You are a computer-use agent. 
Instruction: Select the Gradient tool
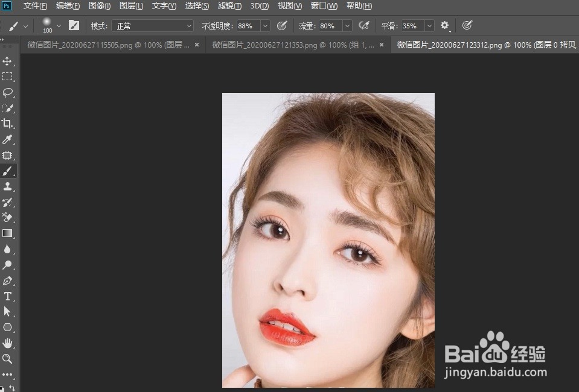(7, 233)
